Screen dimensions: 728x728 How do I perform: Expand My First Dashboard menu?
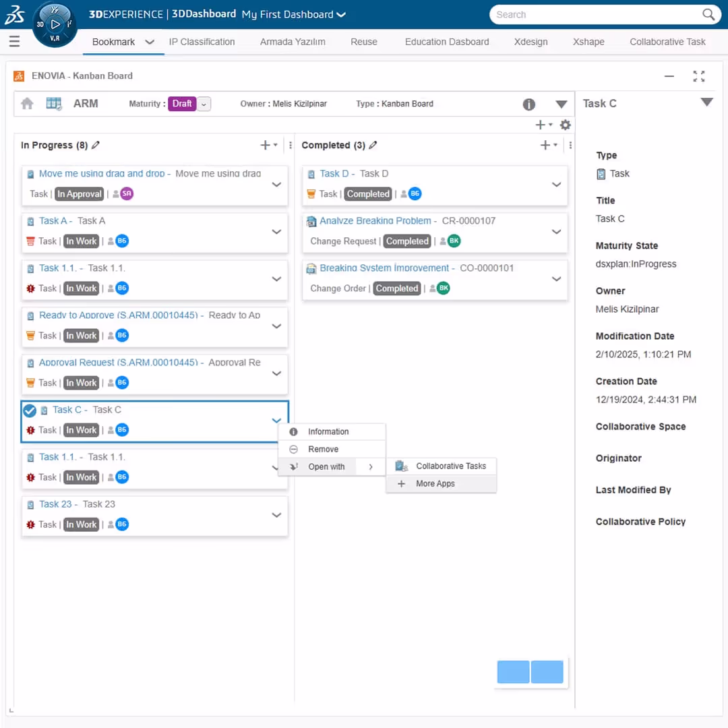(x=341, y=15)
